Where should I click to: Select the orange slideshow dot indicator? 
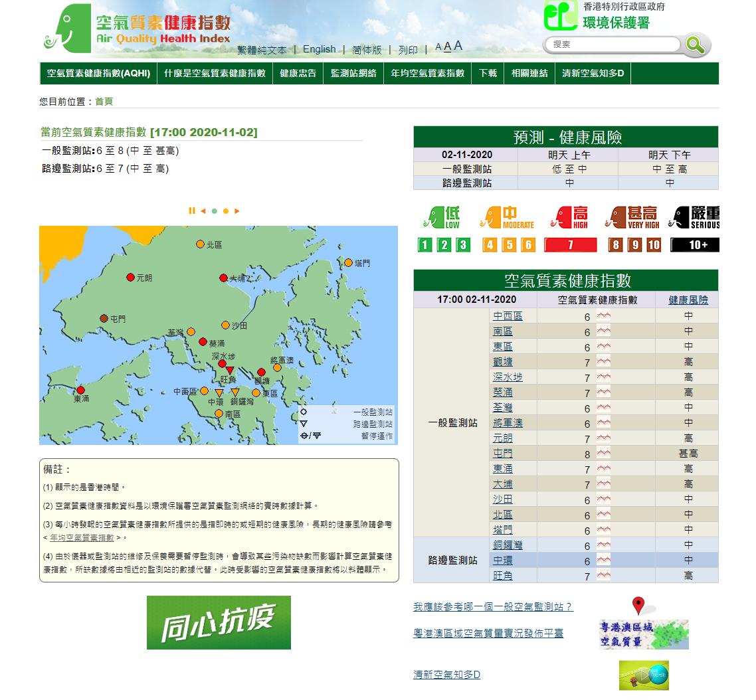[226, 211]
